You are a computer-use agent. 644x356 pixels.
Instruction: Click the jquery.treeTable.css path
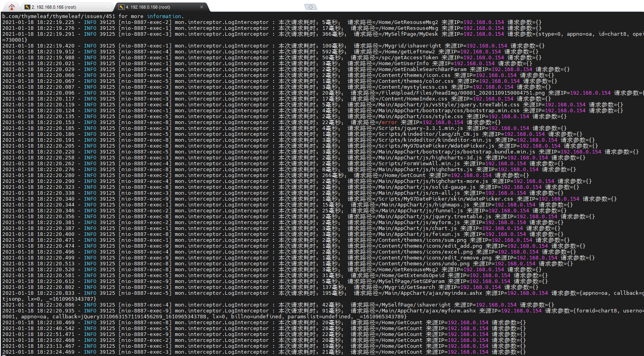coord(448,105)
